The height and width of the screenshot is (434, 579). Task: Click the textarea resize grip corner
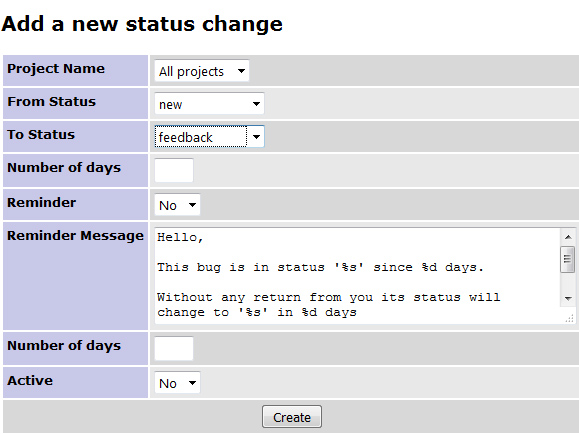(569, 318)
